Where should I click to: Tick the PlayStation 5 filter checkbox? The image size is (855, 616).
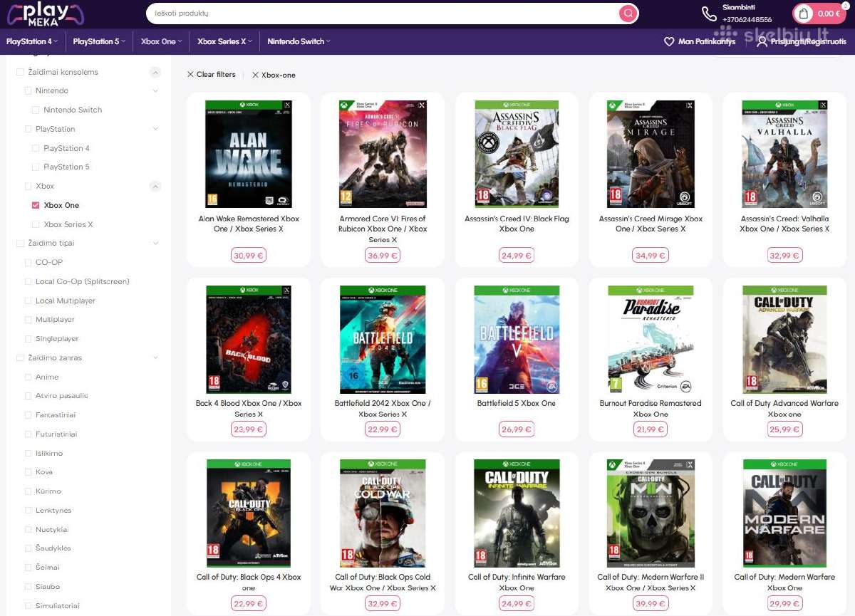pyautogui.click(x=36, y=167)
